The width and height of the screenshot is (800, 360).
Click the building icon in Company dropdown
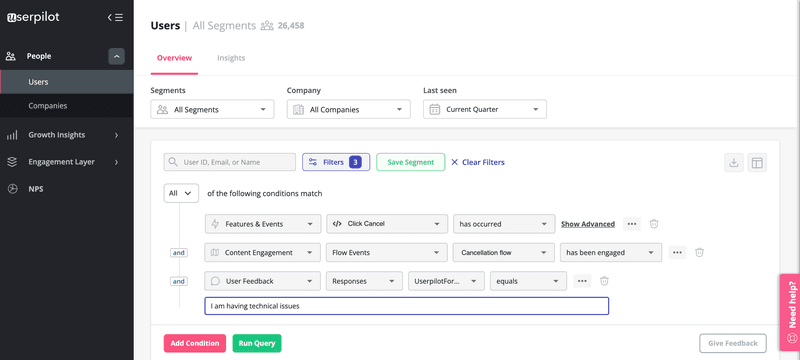(299, 110)
